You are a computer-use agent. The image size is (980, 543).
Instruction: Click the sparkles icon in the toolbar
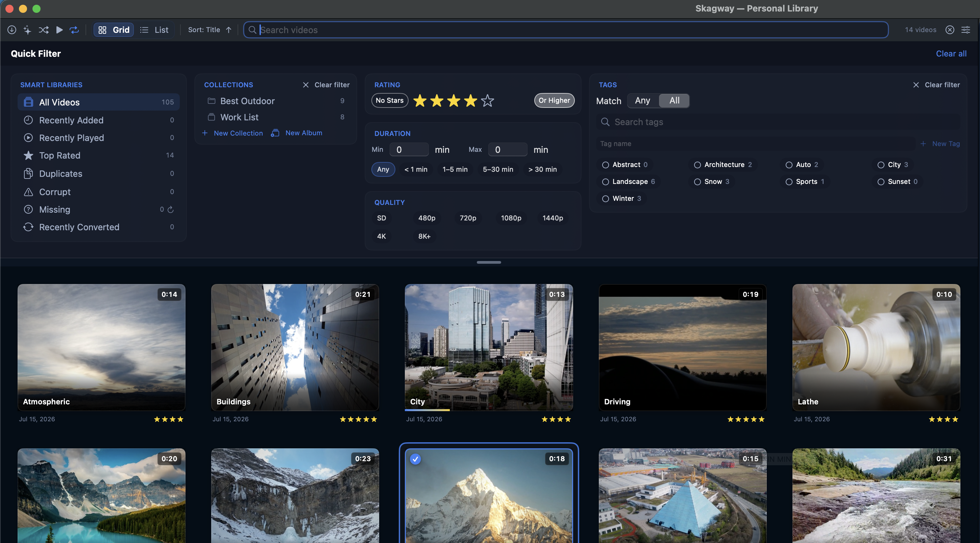pos(27,30)
